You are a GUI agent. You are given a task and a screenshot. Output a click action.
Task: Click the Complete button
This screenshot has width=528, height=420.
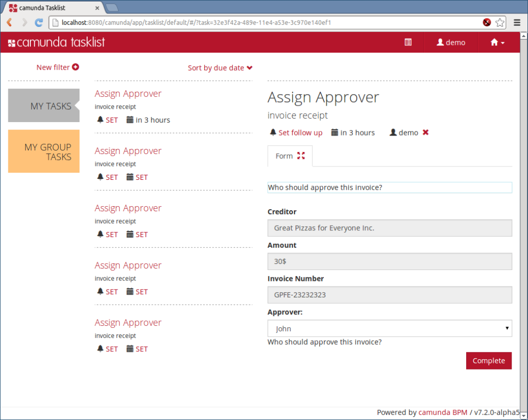(488, 360)
